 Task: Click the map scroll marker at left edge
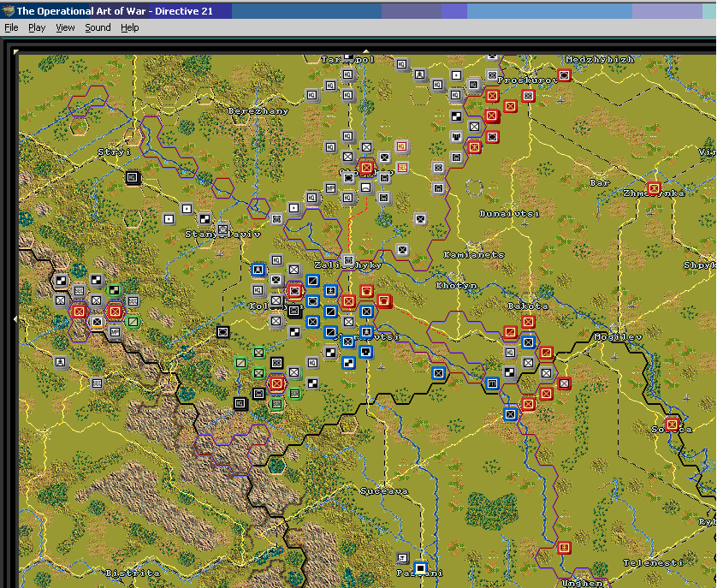(x=15, y=318)
